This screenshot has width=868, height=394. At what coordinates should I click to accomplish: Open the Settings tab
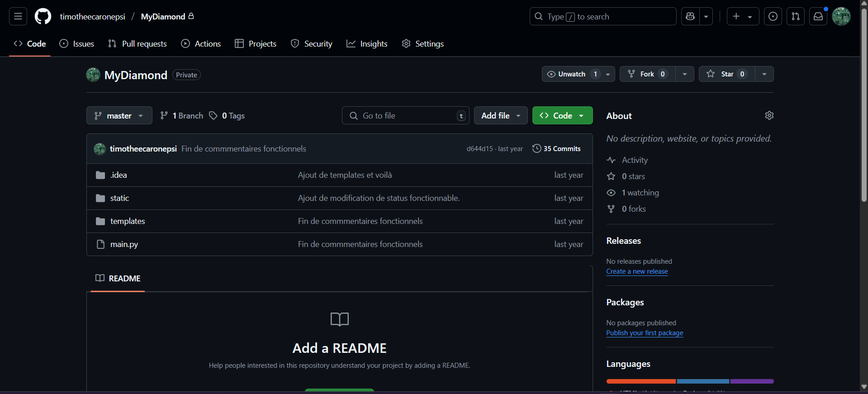point(422,44)
